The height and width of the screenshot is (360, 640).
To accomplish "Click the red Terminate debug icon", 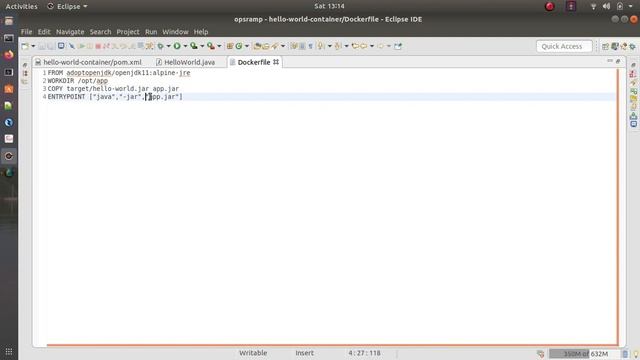I will coord(98,46).
